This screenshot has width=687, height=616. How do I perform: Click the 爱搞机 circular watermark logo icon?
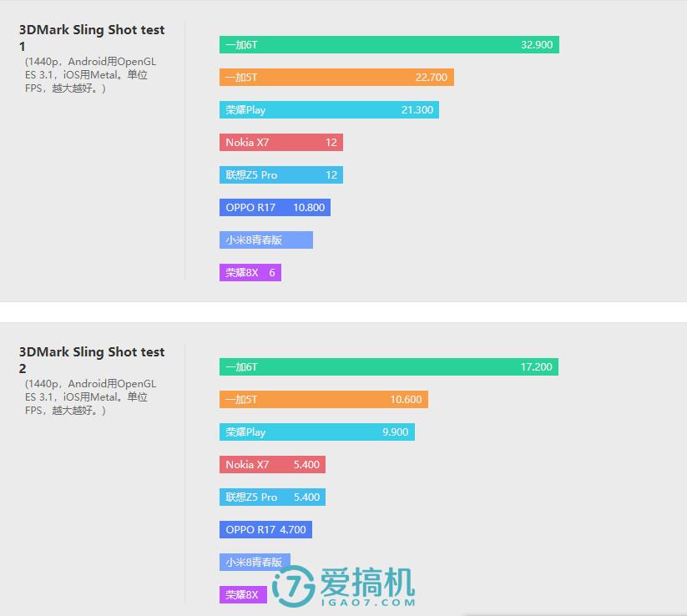click(x=294, y=586)
